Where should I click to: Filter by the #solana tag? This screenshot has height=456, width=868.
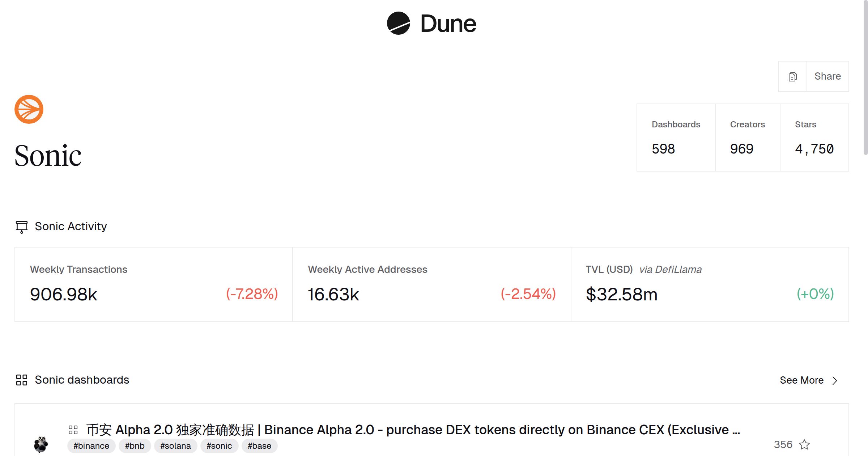175,446
